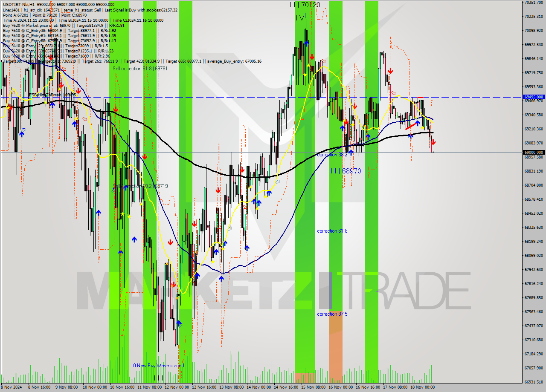Click the 69495.000 blue price level tag
Screen dimensions: 546x392
534,97
